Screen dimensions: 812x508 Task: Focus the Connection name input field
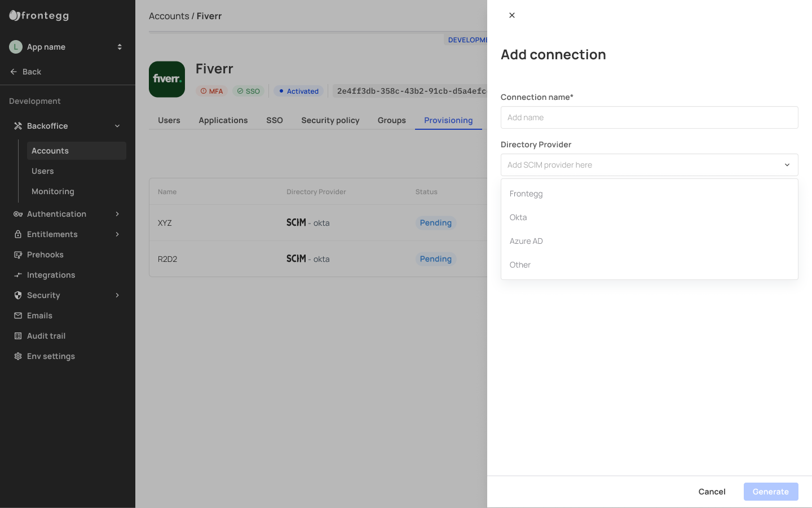click(x=650, y=117)
